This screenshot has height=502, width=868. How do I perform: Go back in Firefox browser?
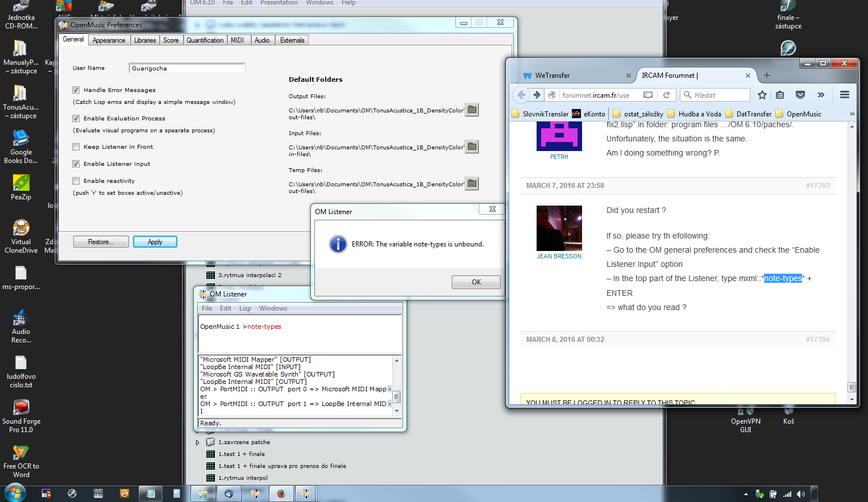521,95
